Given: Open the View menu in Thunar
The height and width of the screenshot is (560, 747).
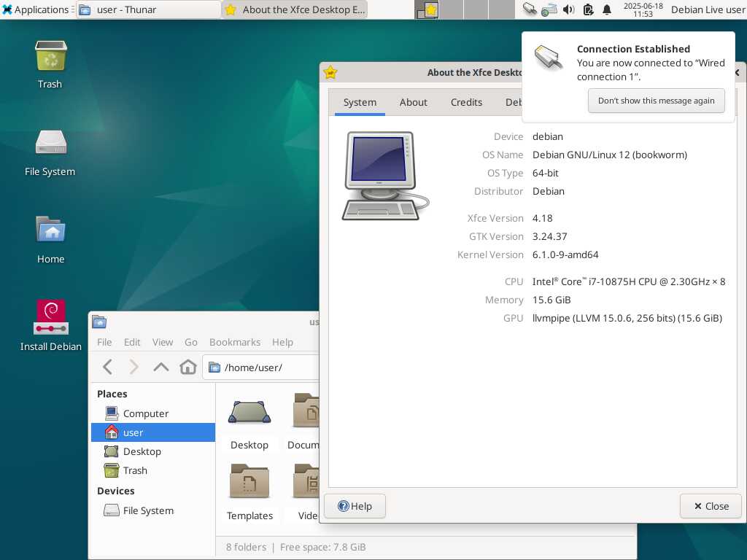Looking at the screenshot, I should pos(162,342).
